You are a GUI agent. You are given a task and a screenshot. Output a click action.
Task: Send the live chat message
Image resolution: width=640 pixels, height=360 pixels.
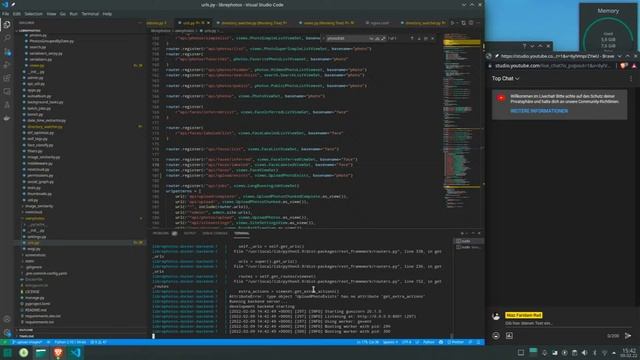628,336
